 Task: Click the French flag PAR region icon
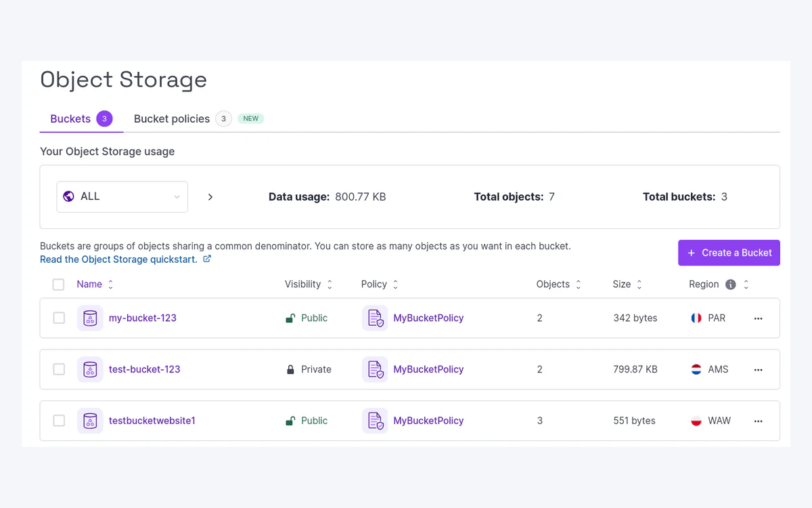click(x=696, y=318)
